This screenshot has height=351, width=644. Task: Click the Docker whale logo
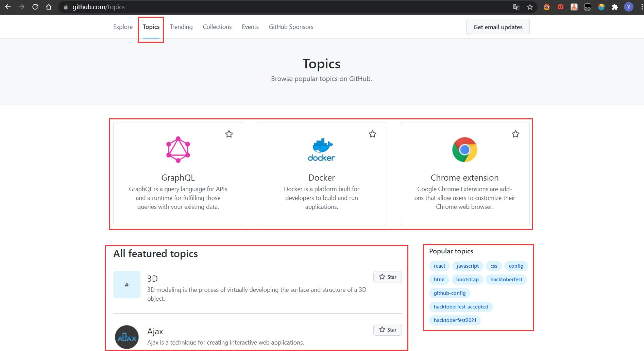(321, 150)
